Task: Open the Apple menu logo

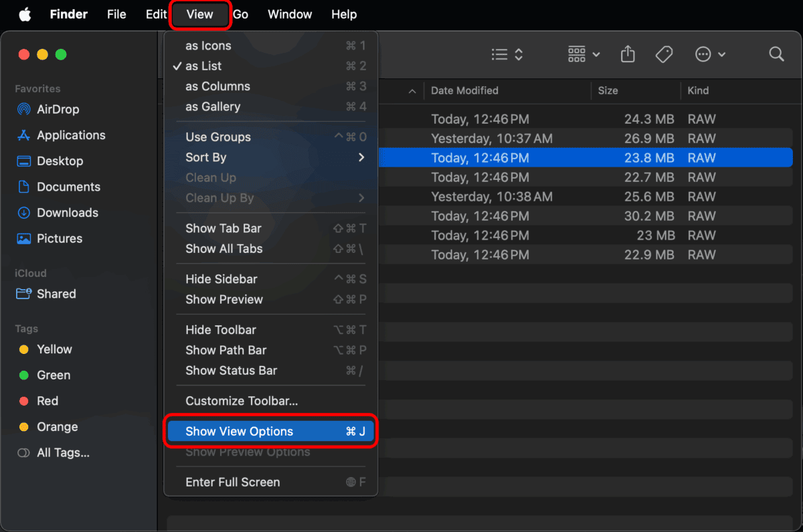Action: 25,15
